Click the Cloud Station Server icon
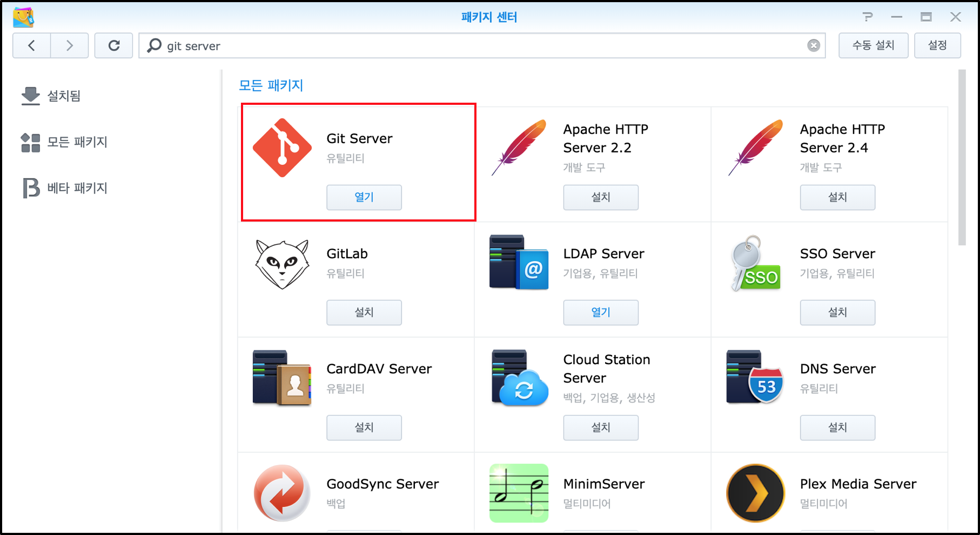This screenshot has width=980, height=535. pyautogui.click(x=520, y=378)
